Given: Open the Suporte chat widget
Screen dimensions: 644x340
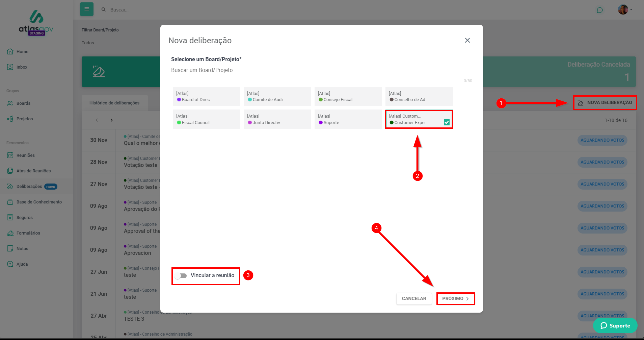Looking at the screenshot, I should (615, 325).
